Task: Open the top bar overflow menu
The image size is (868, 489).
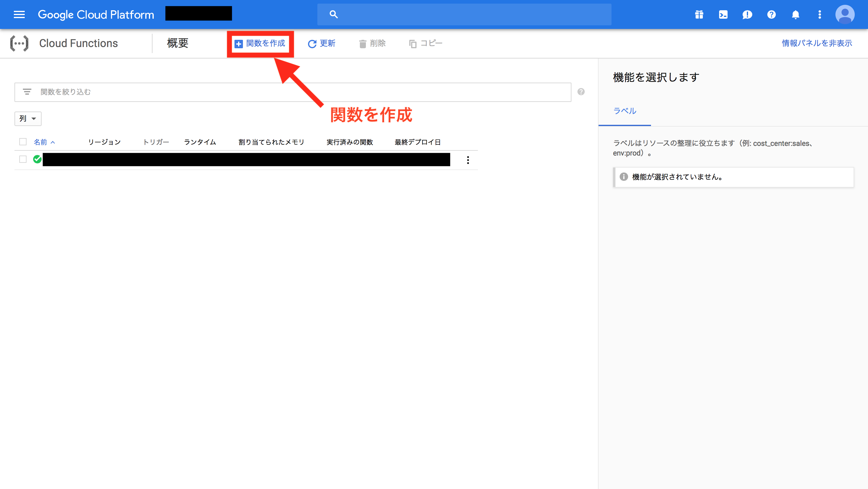Action: pyautogui.click(x=820, y=14)
